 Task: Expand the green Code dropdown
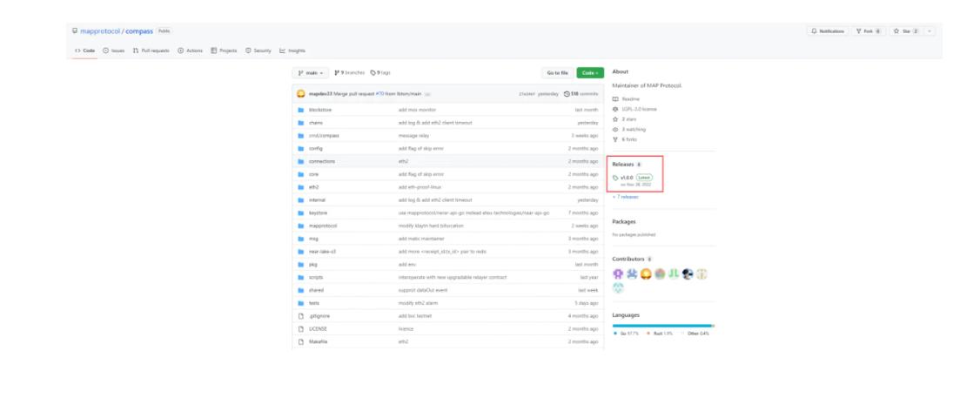[589, 73]
